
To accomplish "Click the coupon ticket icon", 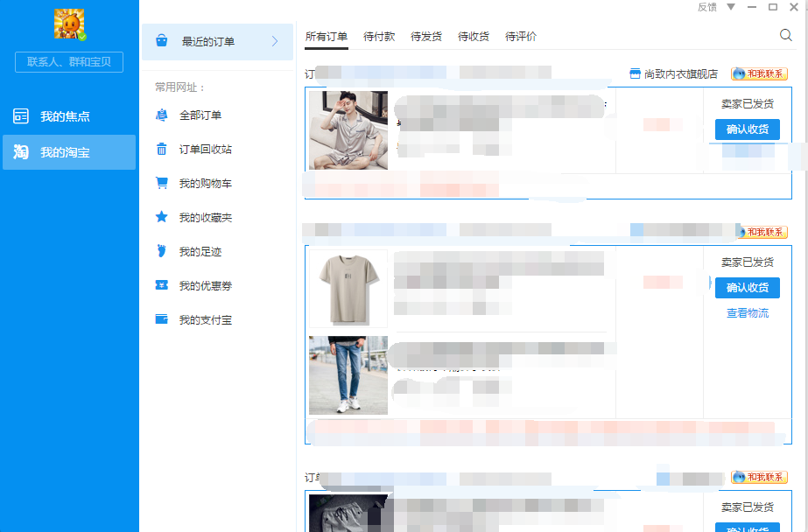I will 161,285.
